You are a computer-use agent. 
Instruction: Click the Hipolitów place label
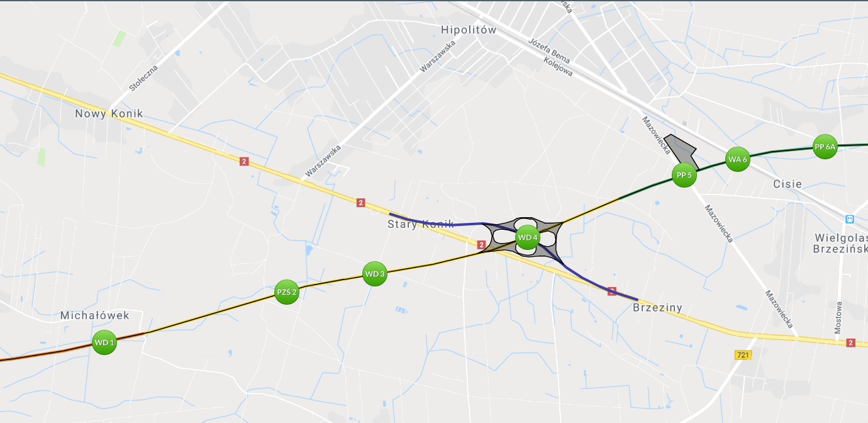coord(469,30)
